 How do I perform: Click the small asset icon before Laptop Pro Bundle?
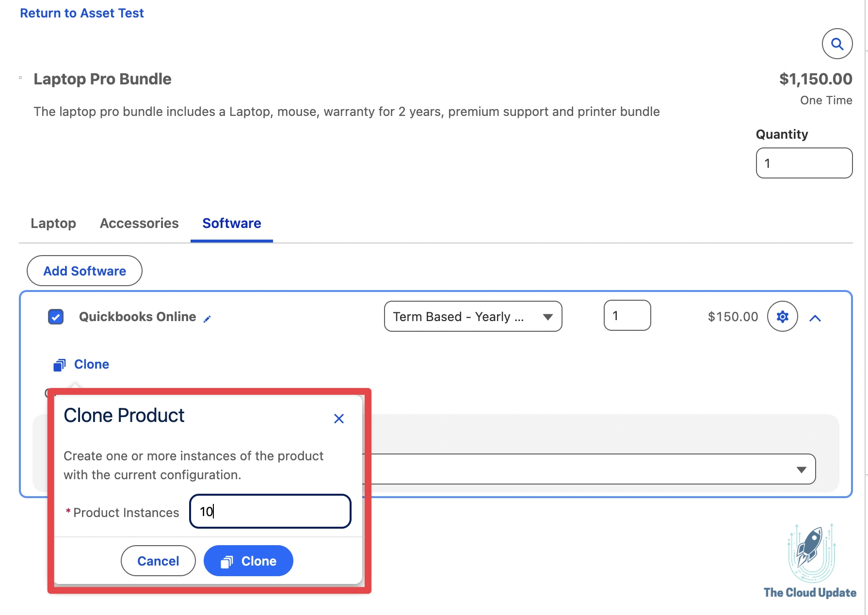20,78
